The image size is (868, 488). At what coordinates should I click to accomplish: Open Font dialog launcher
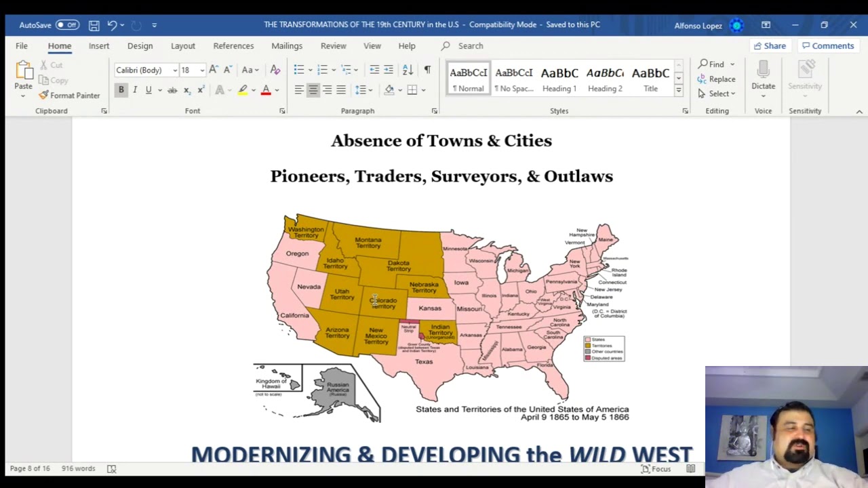coord(282,111)
